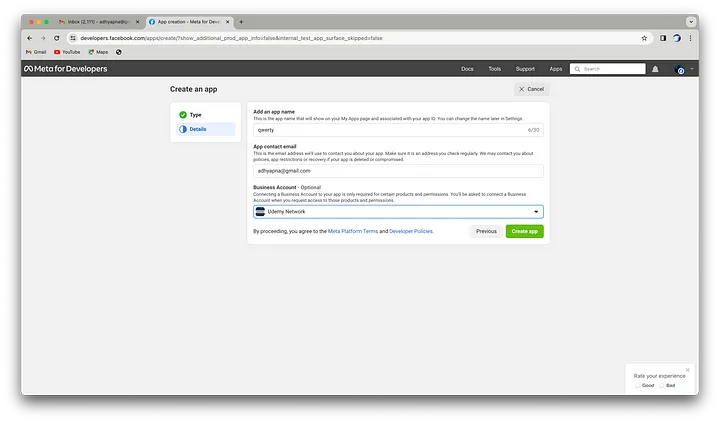This screenshot has height=423, width=720.
Task: Open the browser side panel icon
Action: click(x=663, y=38)
